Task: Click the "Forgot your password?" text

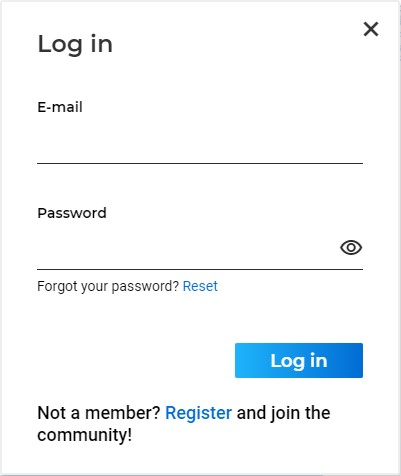Action: [x=108, y=286]
